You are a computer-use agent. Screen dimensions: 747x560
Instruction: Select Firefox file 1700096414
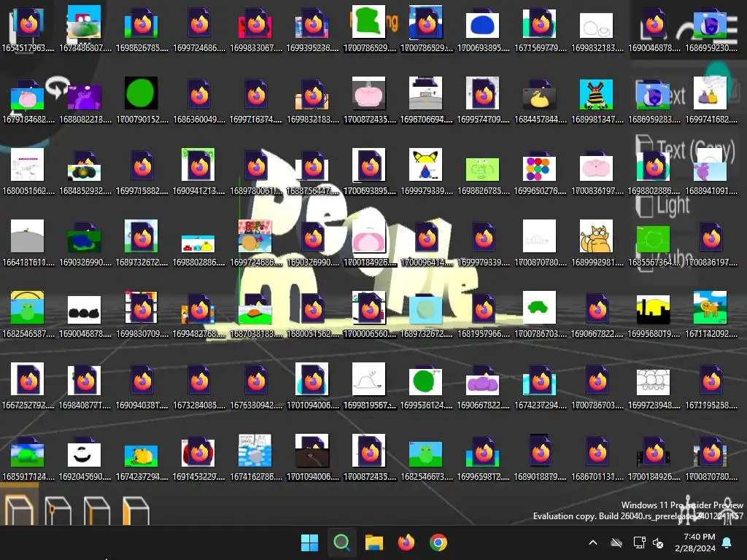tap(426, 243)
